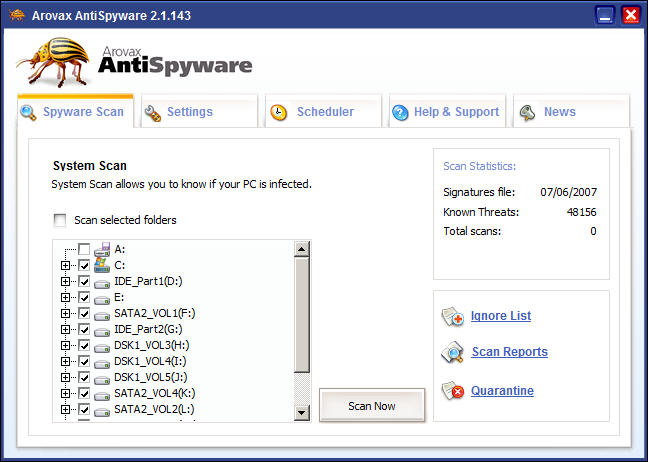This screenshot has height=462, width=648.
Task: Uncheck the DSK1_VOL4(I:) checkbox
Action: pyautogui.click(x=84, y=361)
